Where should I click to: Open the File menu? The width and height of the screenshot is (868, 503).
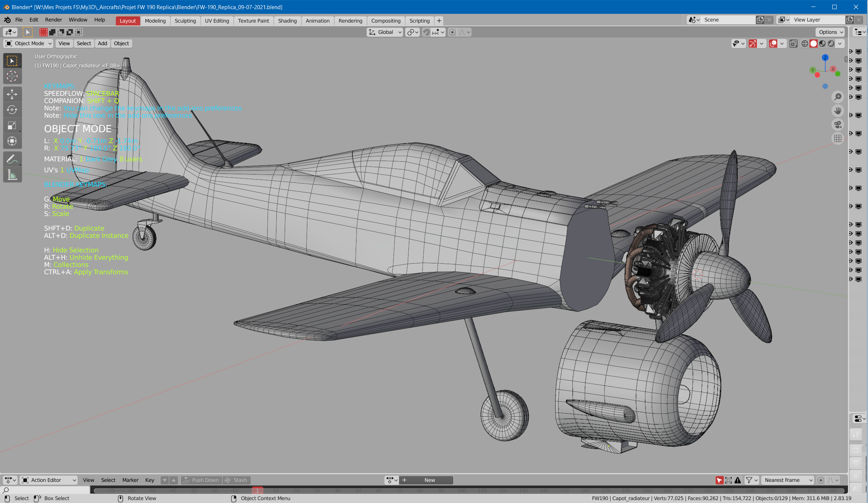pyautogui.click(x=19, y=20)
